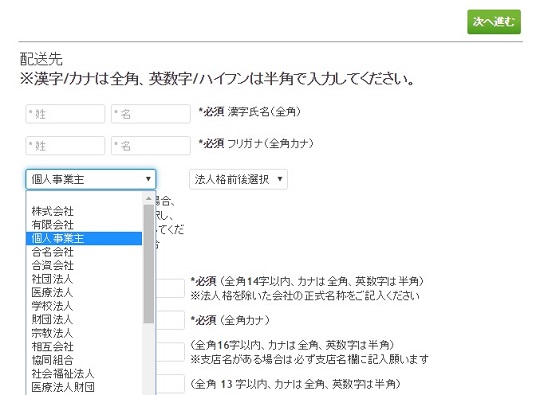
Task: Click the 支店名がある場合 note text
Action: click(310, 359)
